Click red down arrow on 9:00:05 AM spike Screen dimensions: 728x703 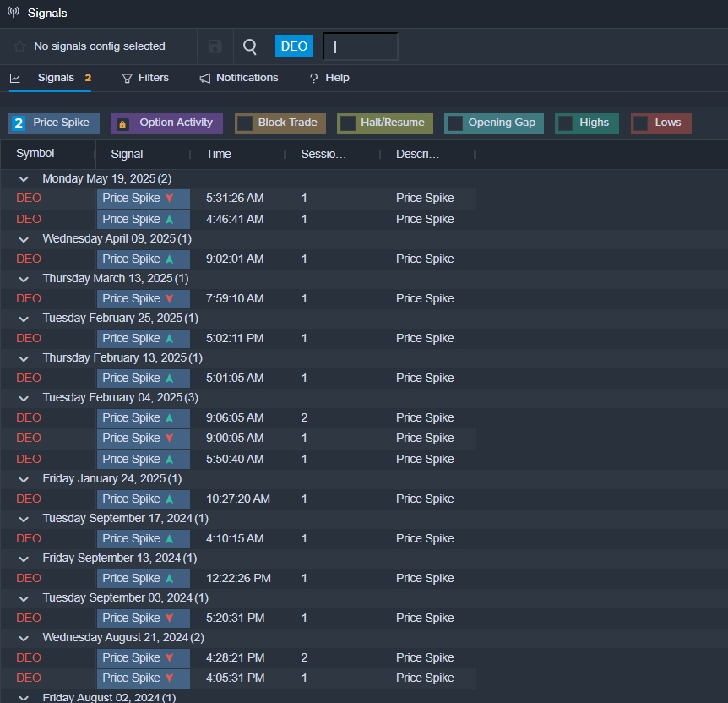(x=170, y=439)
